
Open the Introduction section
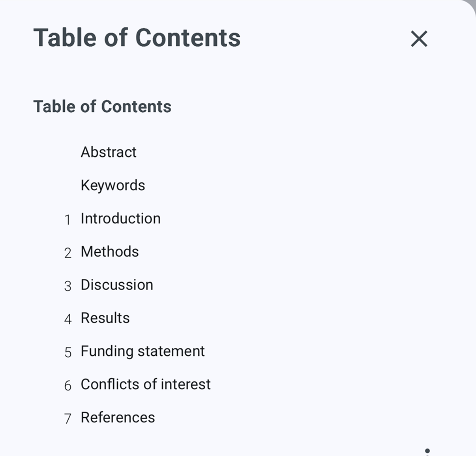pos(120,218)
